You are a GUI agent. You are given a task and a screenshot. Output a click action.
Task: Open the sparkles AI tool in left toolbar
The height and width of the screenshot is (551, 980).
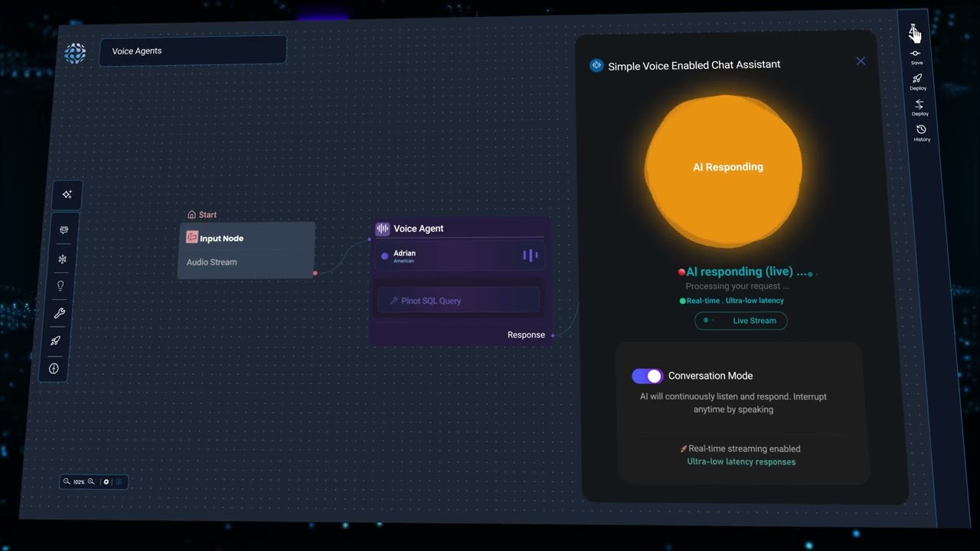(67, 194)
